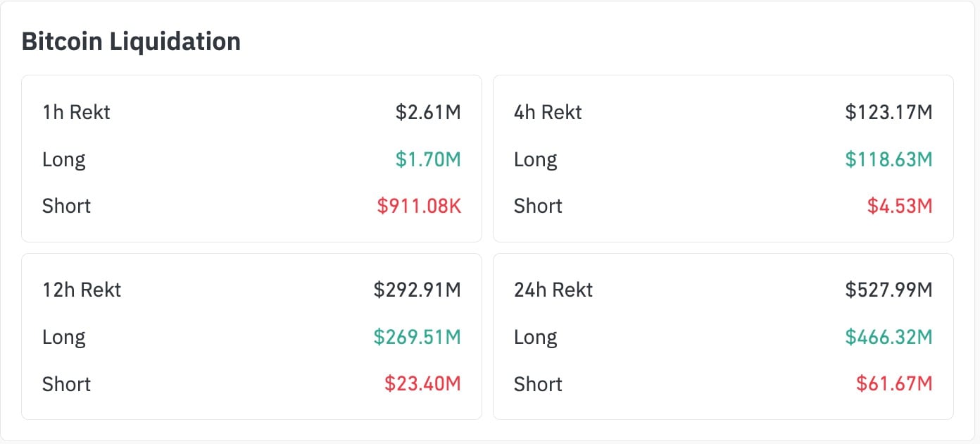Click the Bitcoin Liquidation heading
980x444 pixels.
tap(131, 42)
